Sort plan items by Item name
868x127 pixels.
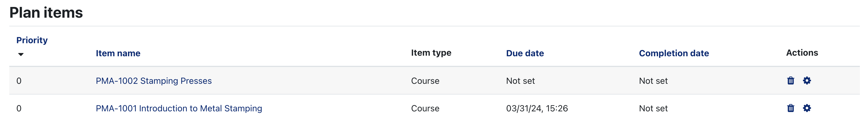pos(118,53)
